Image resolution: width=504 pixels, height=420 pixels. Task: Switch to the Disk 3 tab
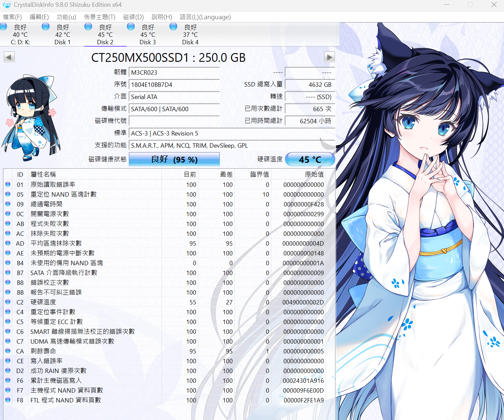pyautogui.click(x=148, y=35)
